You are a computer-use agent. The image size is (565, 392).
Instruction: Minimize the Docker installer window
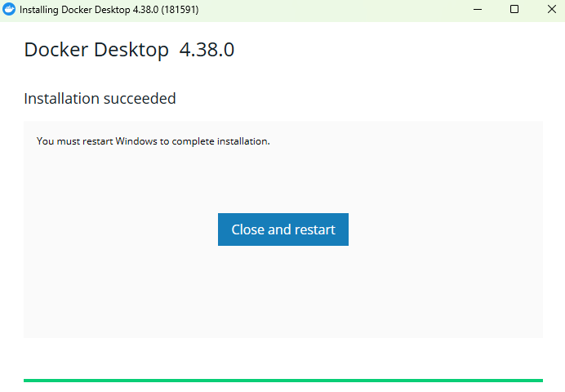478,9
